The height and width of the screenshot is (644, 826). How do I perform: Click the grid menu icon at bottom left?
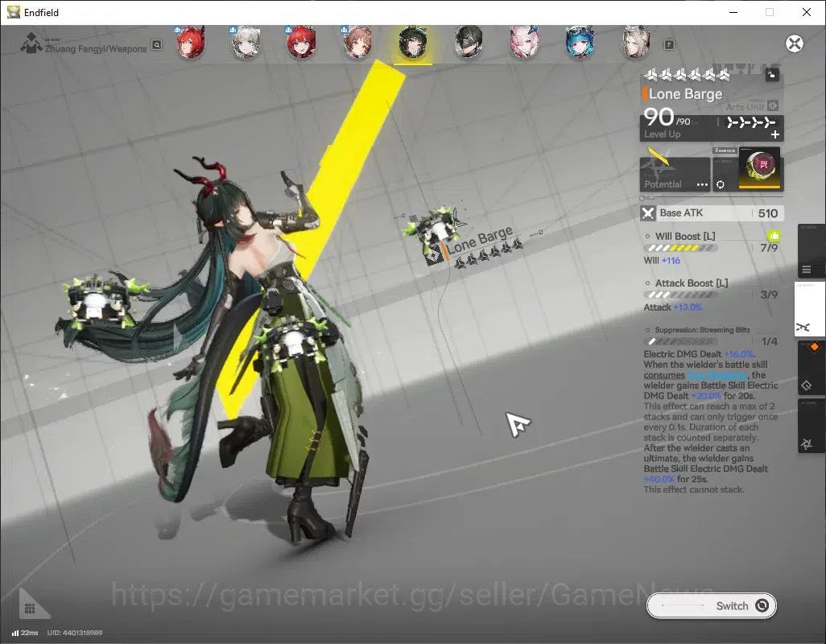pyautogui.click(x=30, y=609)
